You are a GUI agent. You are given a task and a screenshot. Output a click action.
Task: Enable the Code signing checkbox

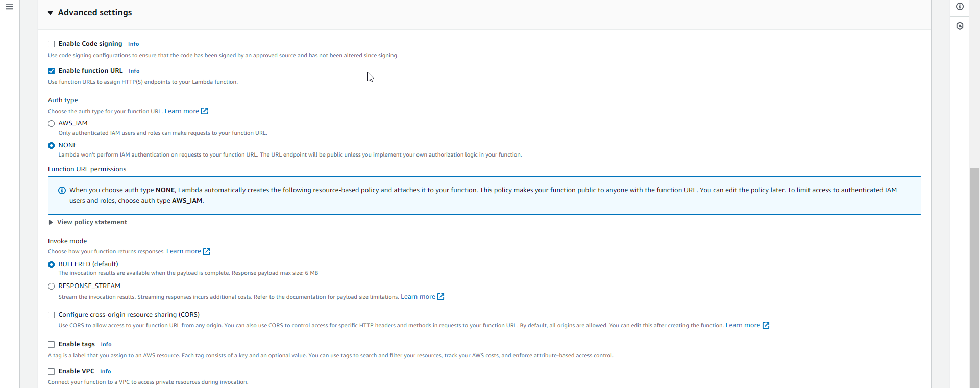click(x=51, y=44)
